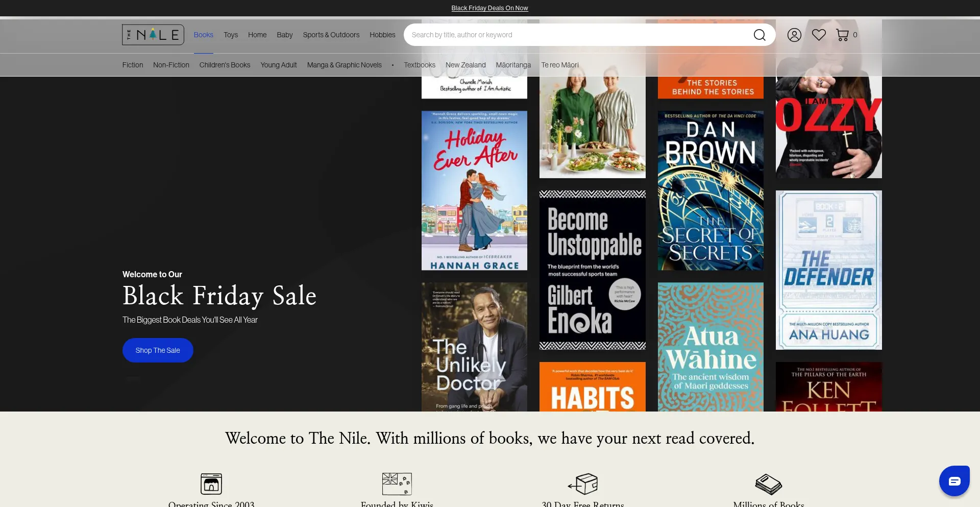Click the Operating Since 2003 storefront icon
This screenshot has height=507, width=980.
211,483
